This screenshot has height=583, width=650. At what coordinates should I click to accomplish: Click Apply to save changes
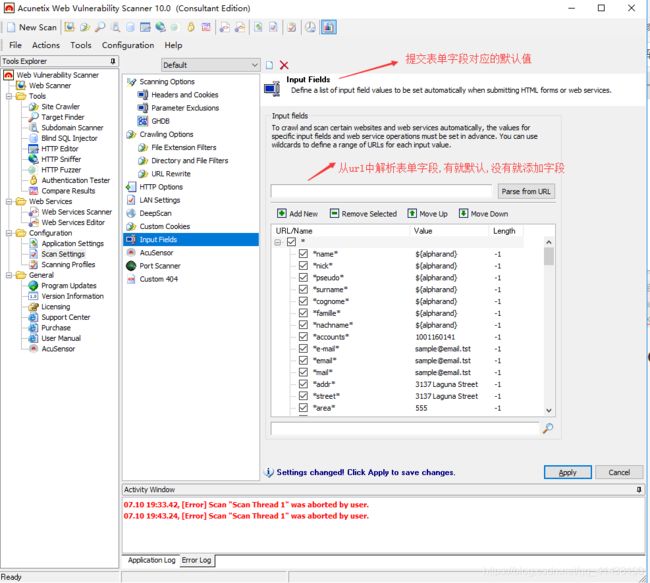click(568, 472)
